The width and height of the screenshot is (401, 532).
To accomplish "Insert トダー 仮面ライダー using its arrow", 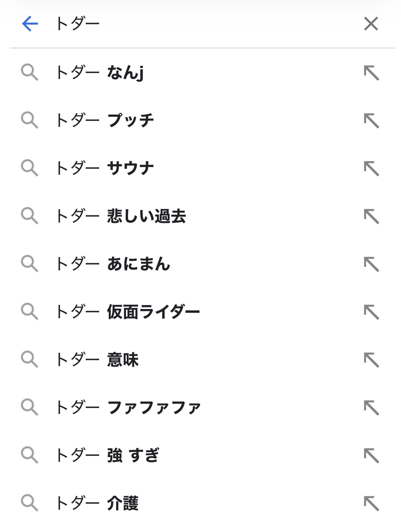I will [371, 312].
